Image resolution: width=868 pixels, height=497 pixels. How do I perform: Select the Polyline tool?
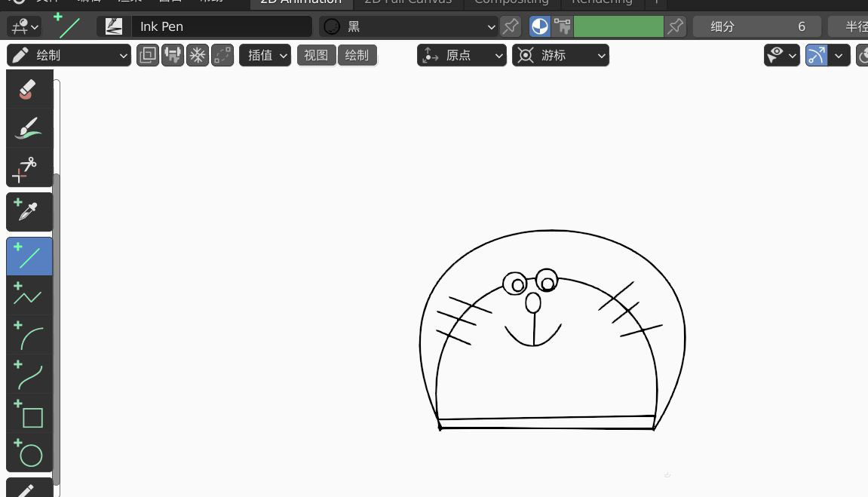29,295
